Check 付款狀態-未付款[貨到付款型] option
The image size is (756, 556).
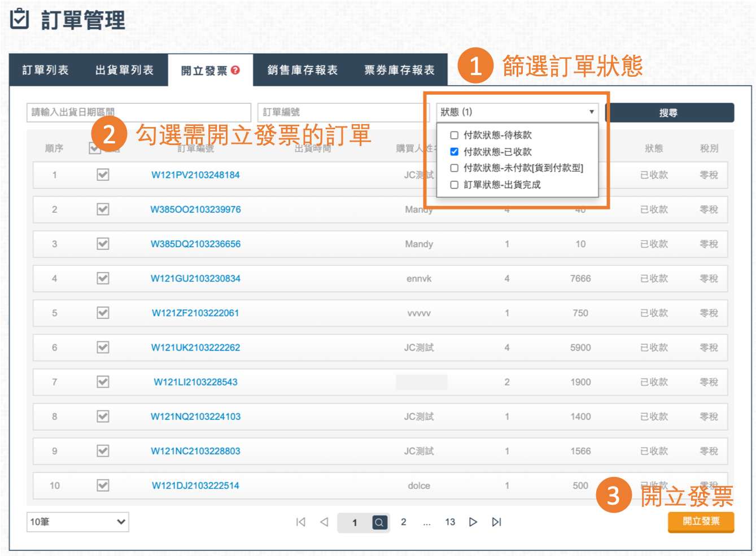point(454,168)
